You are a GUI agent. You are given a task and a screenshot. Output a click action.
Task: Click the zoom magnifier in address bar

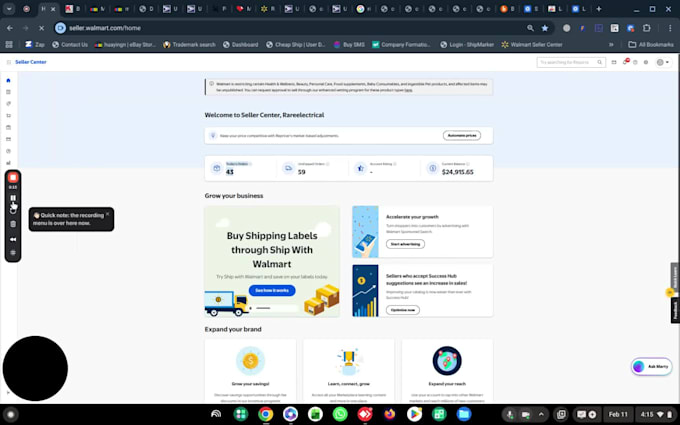click(530, 28)
